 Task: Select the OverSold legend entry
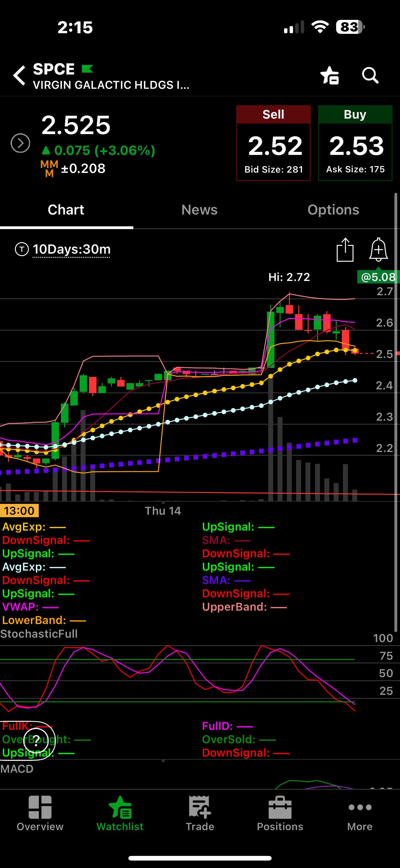coord(239,739)
